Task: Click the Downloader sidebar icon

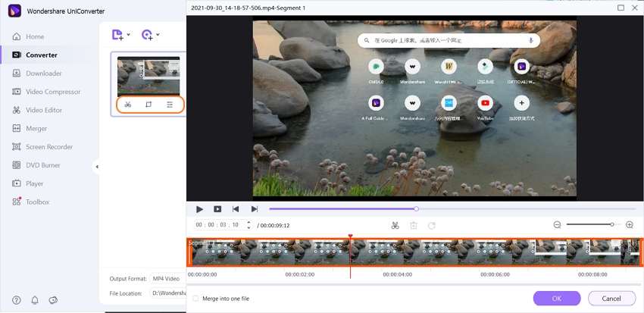Action: [17, 73]
